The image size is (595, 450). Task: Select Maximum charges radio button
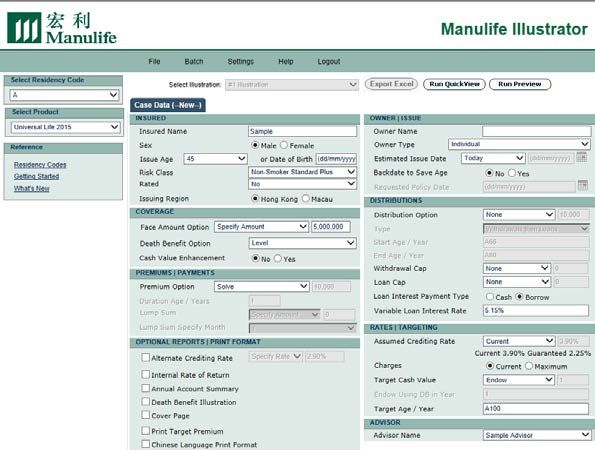[x=529, y=366]
